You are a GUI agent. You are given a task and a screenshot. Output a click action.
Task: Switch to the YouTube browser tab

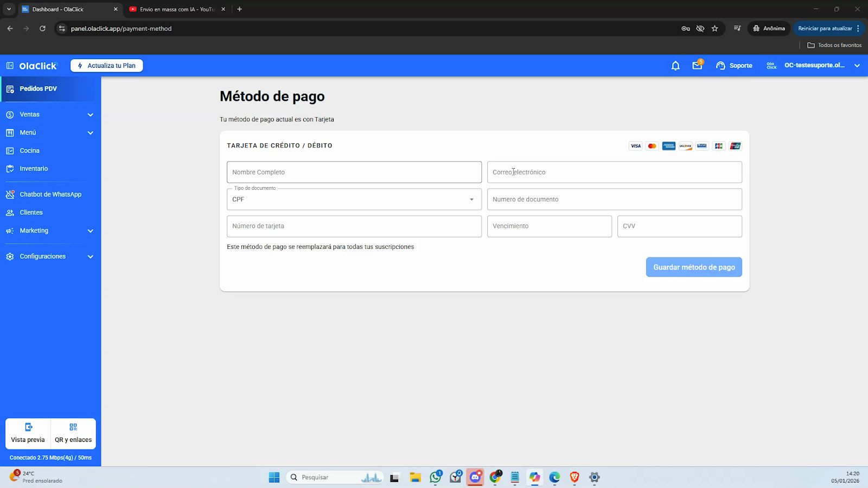176,9
